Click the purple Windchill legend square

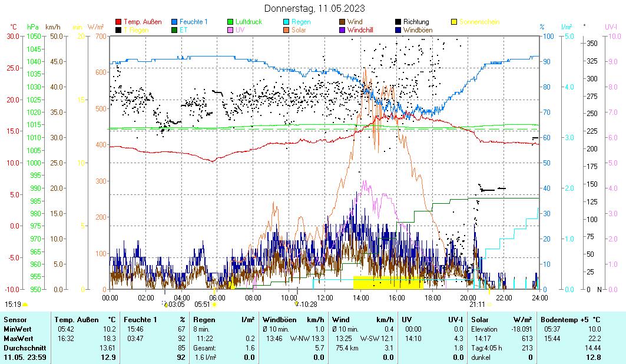click(x=342, y=29)
